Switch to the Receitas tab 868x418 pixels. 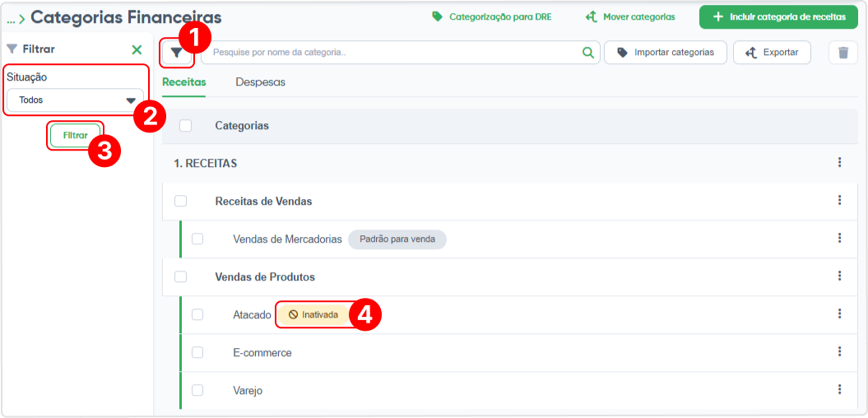[183, 82]
